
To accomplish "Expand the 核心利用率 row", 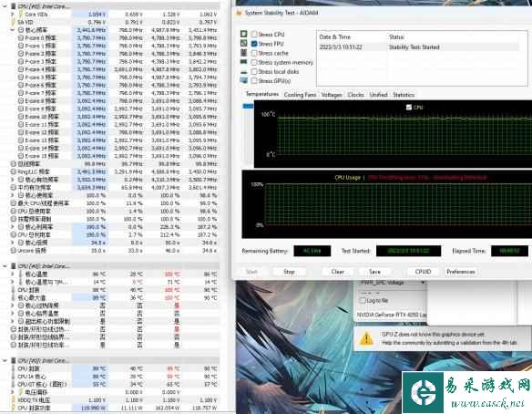I will 12,227.
